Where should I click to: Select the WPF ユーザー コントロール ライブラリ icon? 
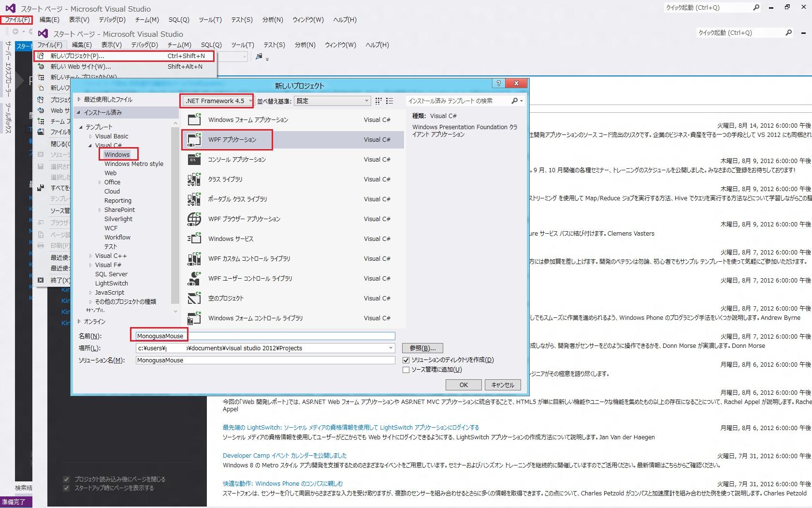coord(194,278)
